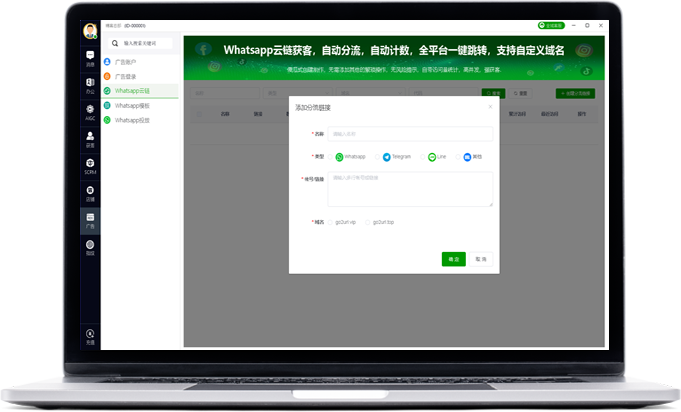The height and width of the screenshot is (412, 681).
Task: Select go2url.vip domain radio option
Action: (x=332, y=222)
